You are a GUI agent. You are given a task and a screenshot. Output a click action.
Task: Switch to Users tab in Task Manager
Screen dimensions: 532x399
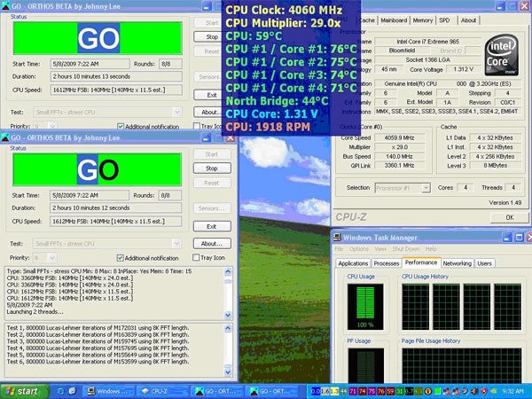pos(484,263)
